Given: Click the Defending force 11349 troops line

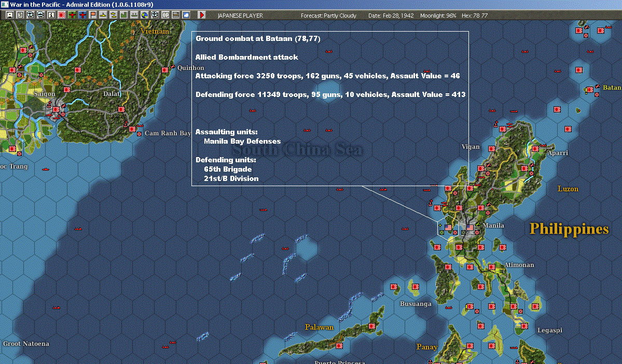Looking at the screenshot, I should click(330, 94).
